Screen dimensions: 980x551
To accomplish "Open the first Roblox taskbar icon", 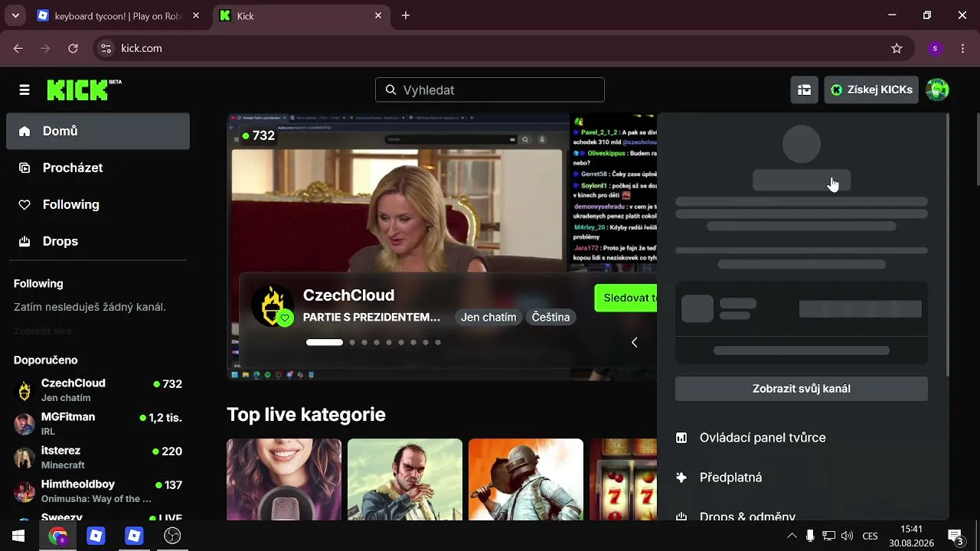I will (x=96, y=536).
